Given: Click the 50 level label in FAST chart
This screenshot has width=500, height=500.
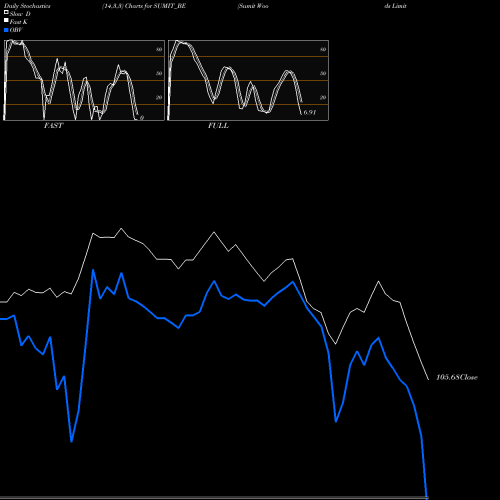Looking at the screenshot, I should [159, 73].
